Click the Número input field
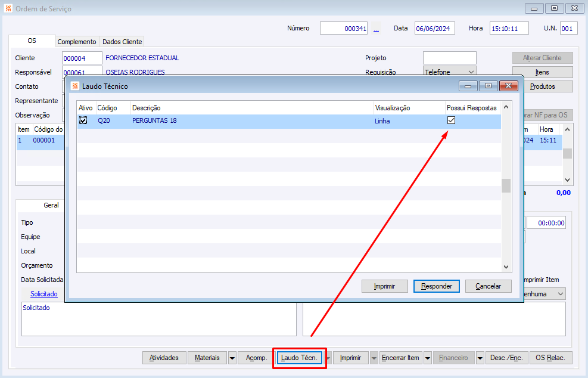The height and width of the screenshot is (378, 588). (344, 28)
